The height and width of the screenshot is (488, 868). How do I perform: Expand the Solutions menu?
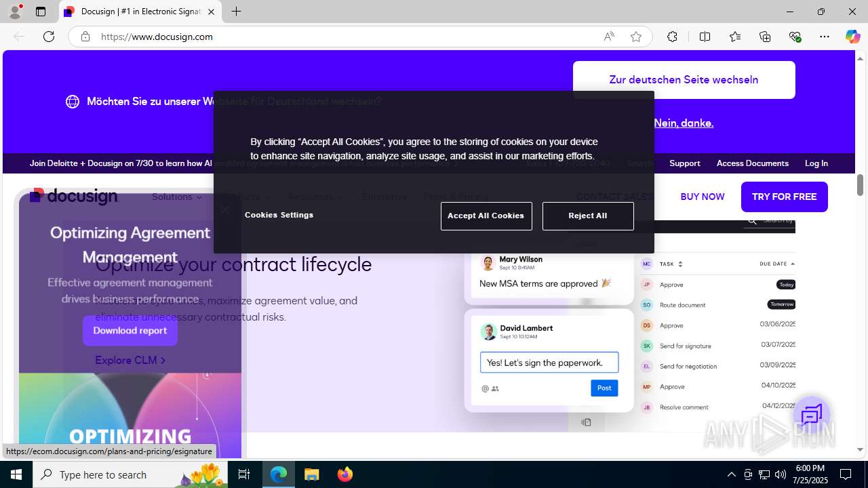pos(177,197)
